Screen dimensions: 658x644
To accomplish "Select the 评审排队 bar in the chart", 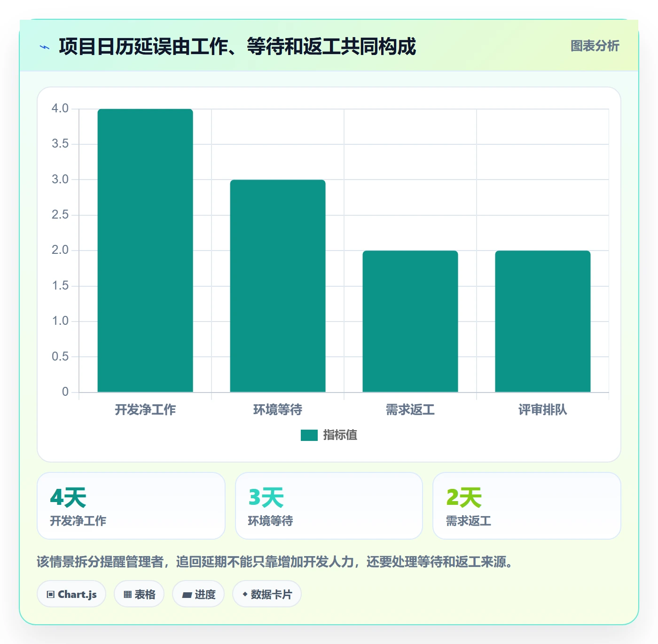I will pos(543,322).
